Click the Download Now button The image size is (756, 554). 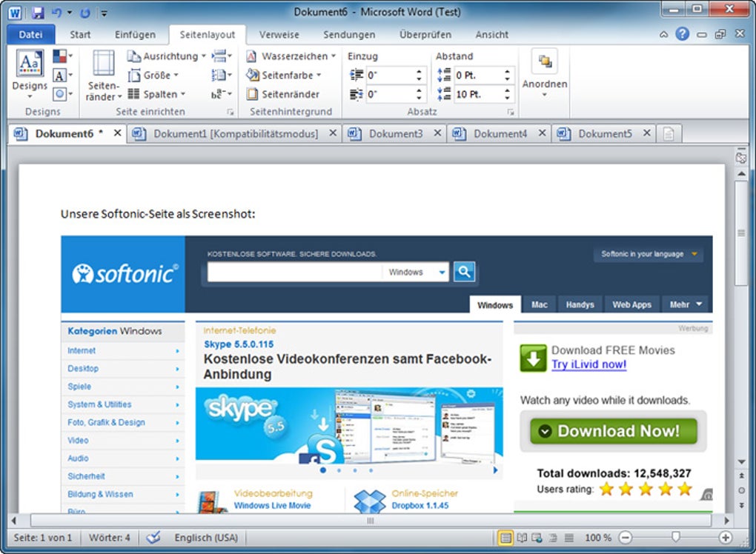tap(612, 431)
